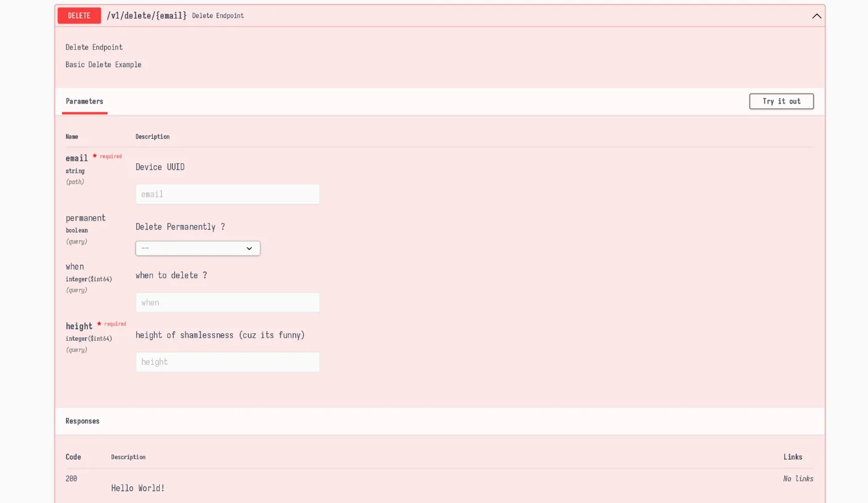The height and width of the screenshot is (503, 868).
Task: Open the Delete Permanently dropdown
Action: point(198,248)
